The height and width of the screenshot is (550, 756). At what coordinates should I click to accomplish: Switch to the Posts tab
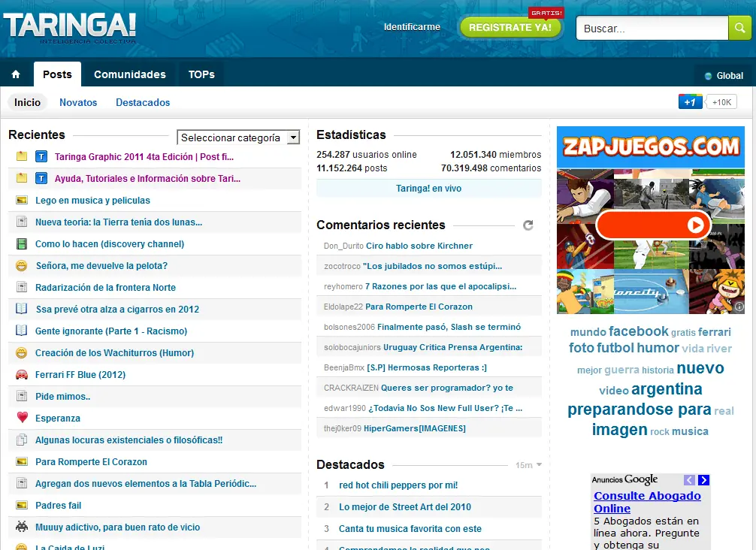click(x=57, y=74)
